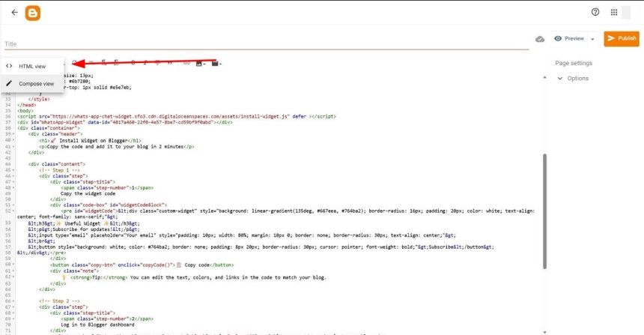The width and height of the screenshot is (644, 335).
Task: Open the Google apps grid
Action: [613, 12]
